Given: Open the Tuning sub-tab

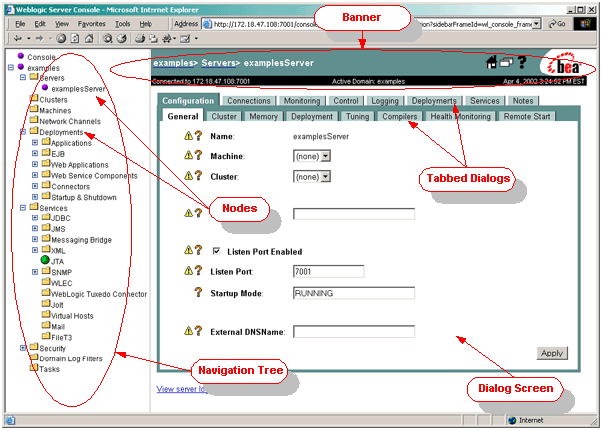Looking at the screenshot, I should click(x=357, y=116).
